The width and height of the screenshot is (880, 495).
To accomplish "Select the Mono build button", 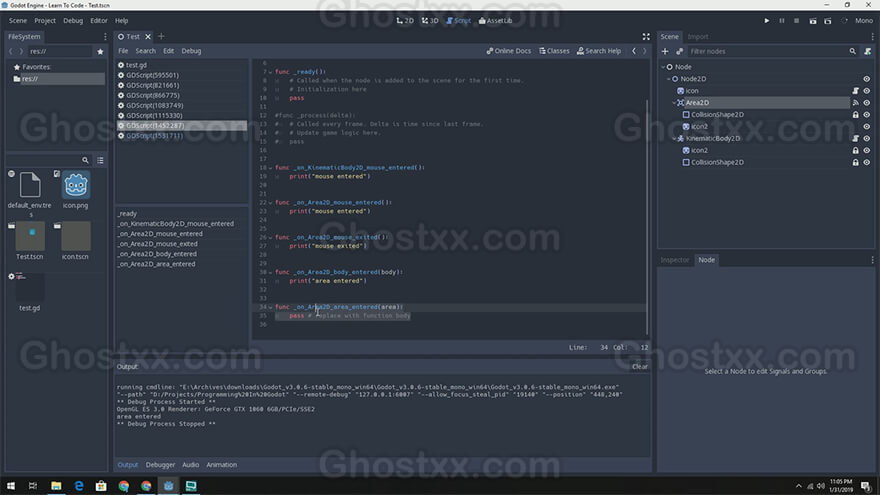I will tap(864, 21).
